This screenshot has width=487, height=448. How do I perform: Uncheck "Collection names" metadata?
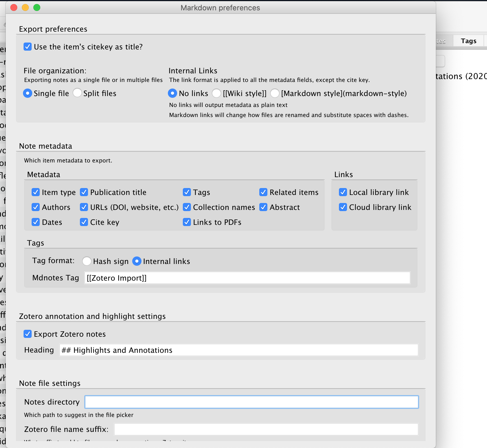coord(187,207)
